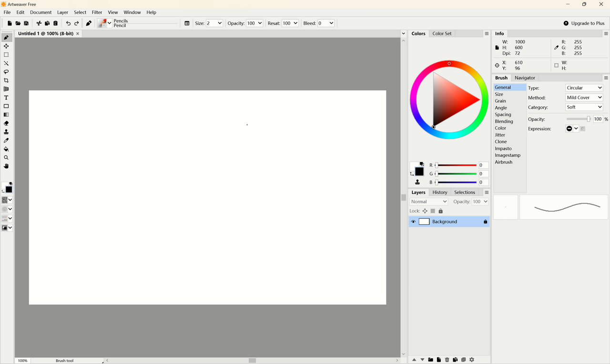Change the brush Type to something other than Circular
The width and height of the screenshot is (610, 364).
tap(584, 88)
